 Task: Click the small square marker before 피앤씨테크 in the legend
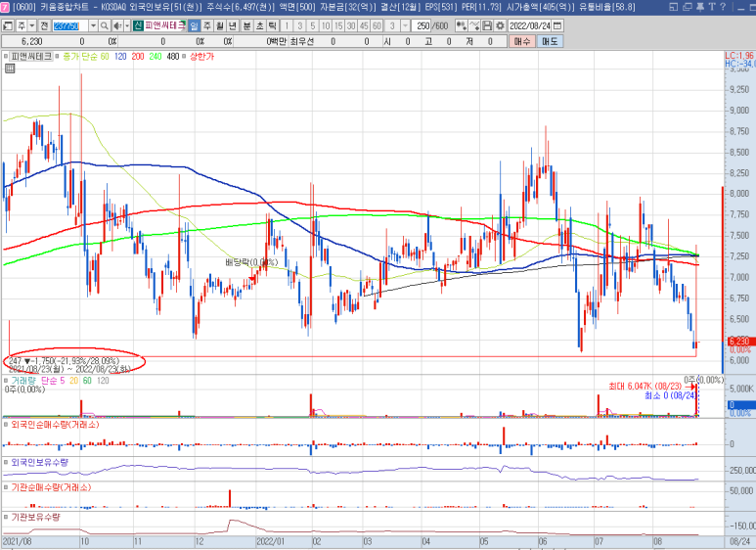6,57
